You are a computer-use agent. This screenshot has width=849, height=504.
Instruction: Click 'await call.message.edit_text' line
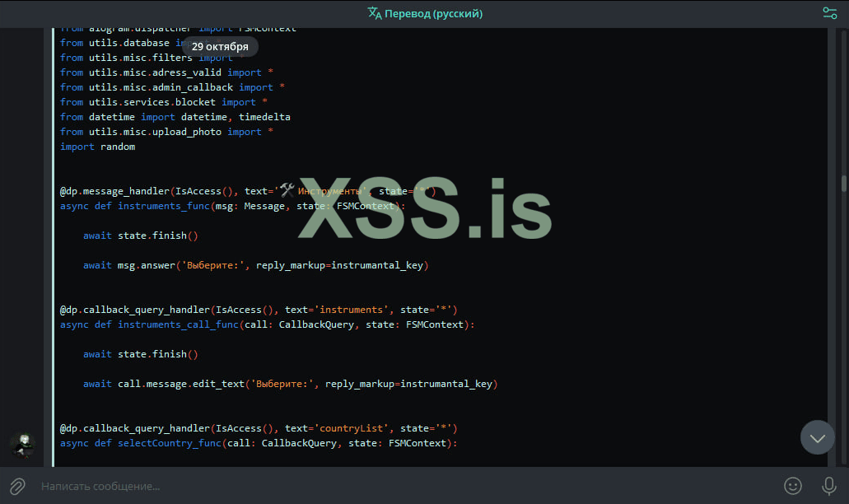pos(290,384)
